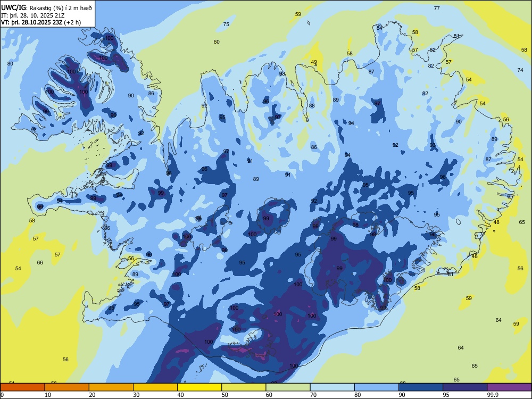This screenshot has height=399, width=532.
Task: Click the '10' legend scale label
Action: pos(48,395)
